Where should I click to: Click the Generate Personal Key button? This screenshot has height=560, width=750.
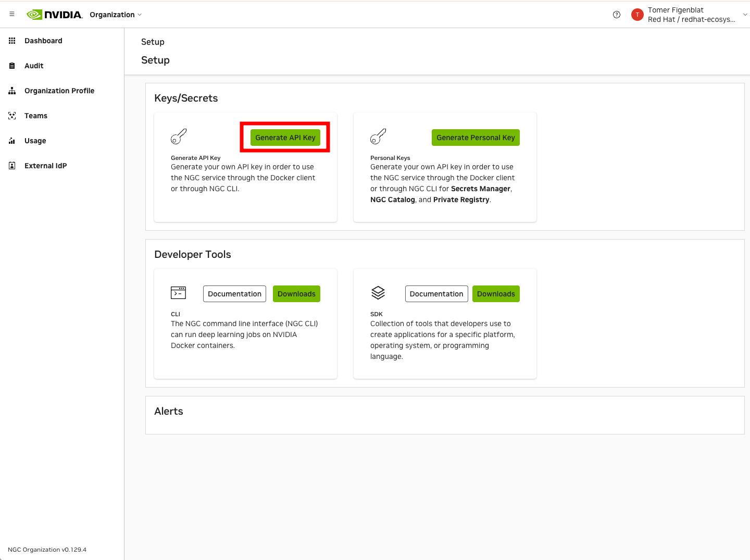tap(476, 138)
